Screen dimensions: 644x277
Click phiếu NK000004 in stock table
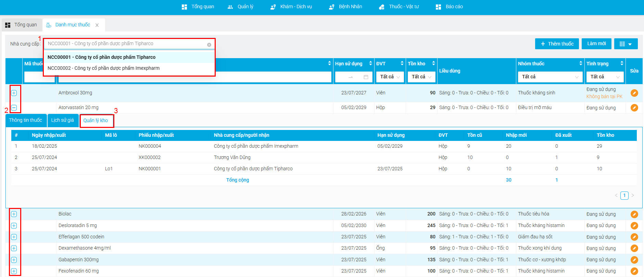[150, 146]
